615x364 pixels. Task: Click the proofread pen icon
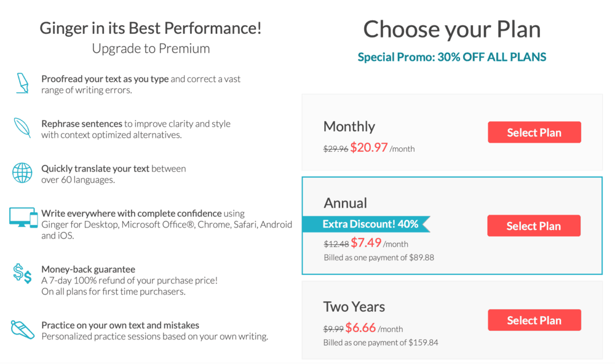click(x=22, y=83)
